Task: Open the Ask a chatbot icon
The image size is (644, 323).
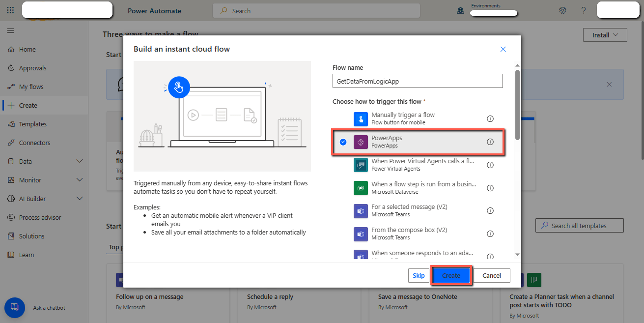Action: (x=15, y=307)
